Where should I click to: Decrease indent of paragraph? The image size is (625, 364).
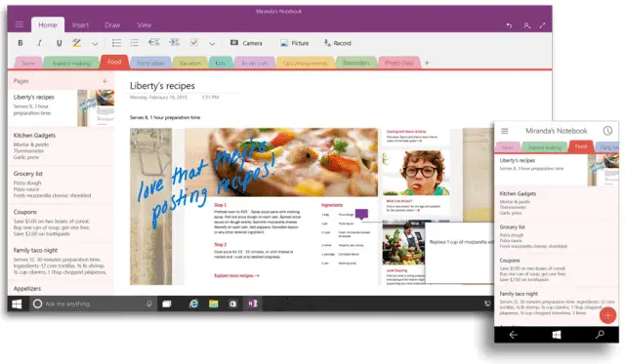[x=154, y=42]
